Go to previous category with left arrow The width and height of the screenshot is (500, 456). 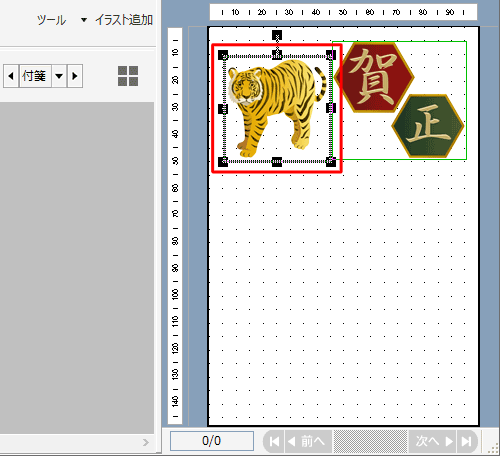11,76
